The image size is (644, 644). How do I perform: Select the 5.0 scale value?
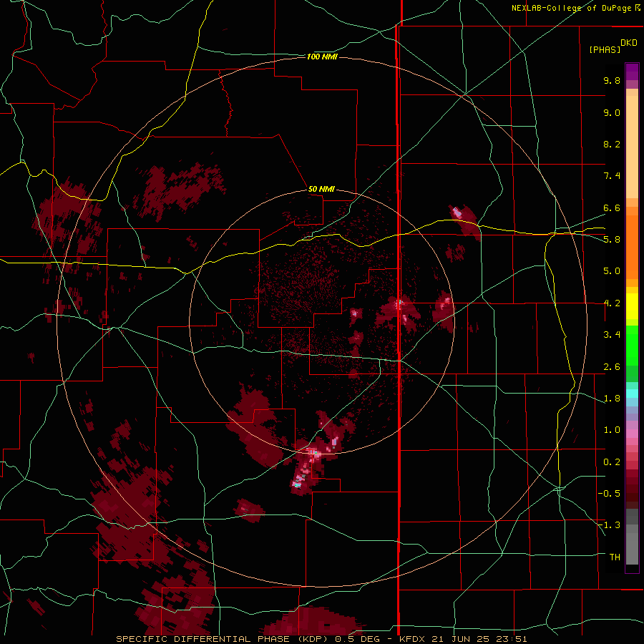(612, 271)
